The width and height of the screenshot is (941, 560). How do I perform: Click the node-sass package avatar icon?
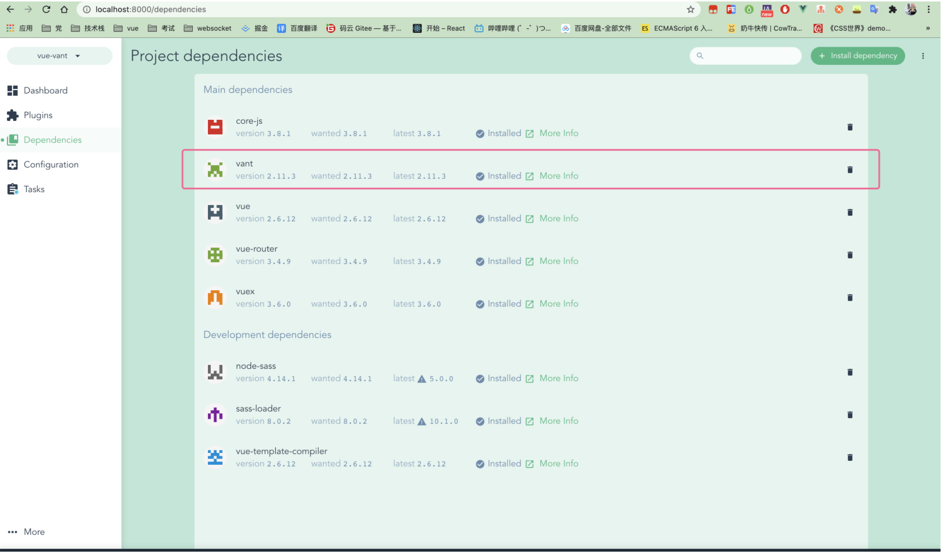[215, 372]
